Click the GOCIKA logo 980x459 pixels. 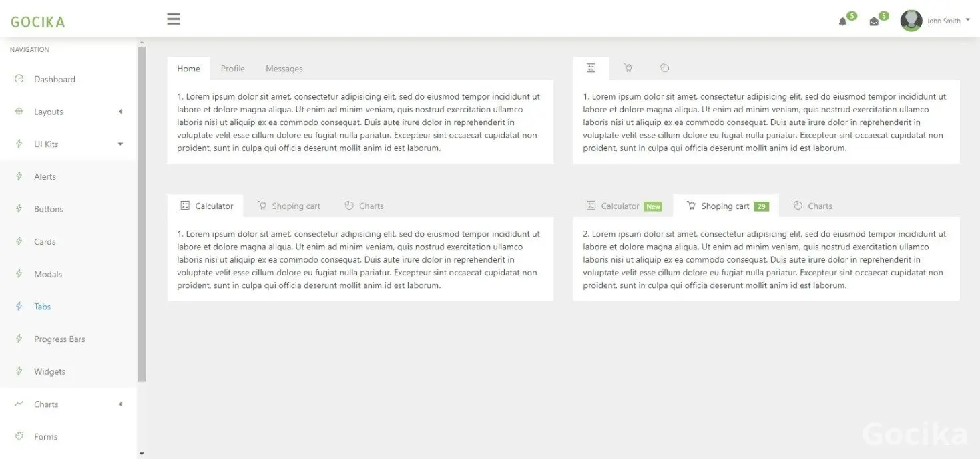tap(38, 21)
